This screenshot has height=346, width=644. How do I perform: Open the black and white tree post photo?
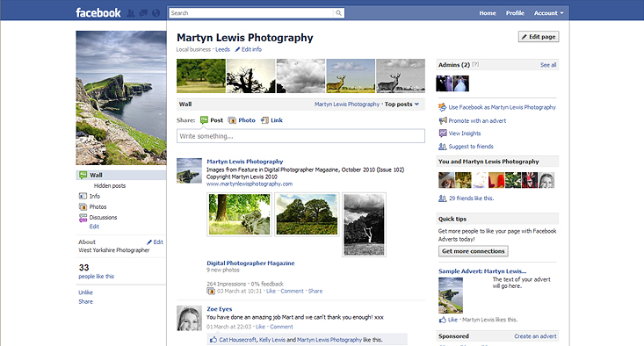pyautogui.click(x=364, y=225)
